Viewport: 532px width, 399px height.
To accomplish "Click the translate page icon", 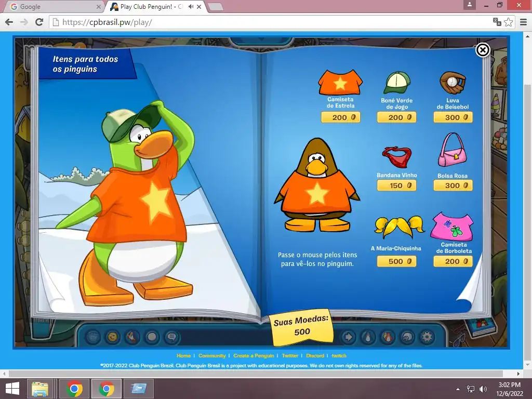I will pos(497,22).
